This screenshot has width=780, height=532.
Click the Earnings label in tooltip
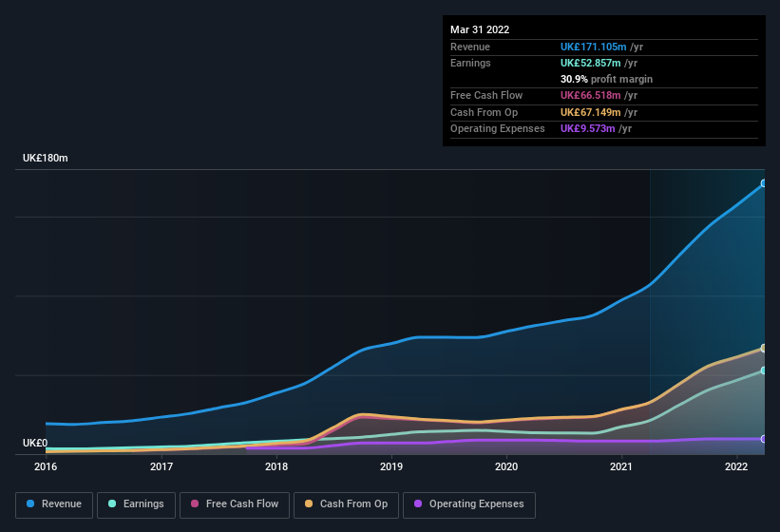coord(470,63)
